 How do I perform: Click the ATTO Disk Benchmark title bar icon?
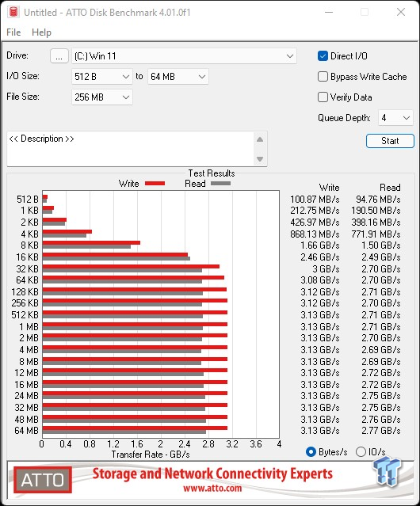point(13,12)
